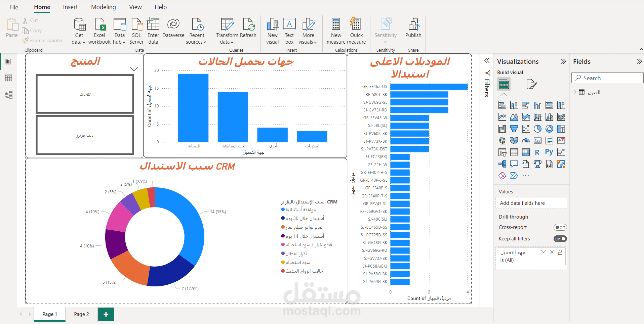The image size is (644, 324).
Task: Remove the جهة التحميل drill-through filter
Action: coord(552,252)
